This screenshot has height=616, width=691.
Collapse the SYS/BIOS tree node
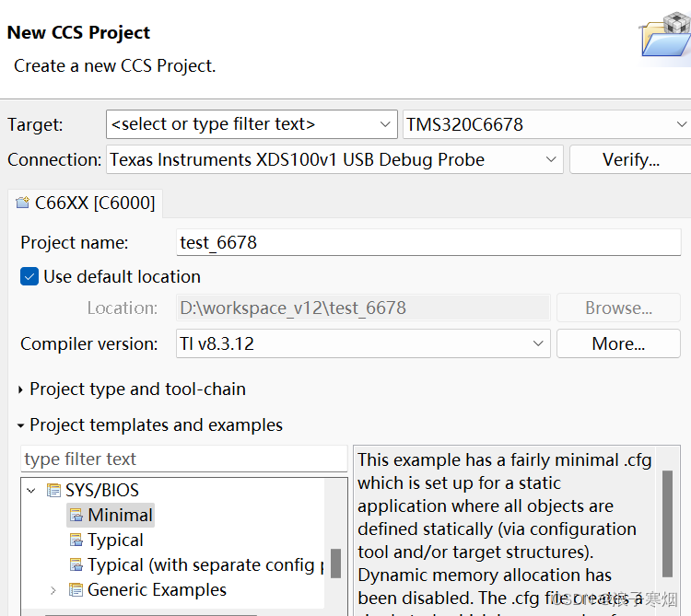(31, 490)
